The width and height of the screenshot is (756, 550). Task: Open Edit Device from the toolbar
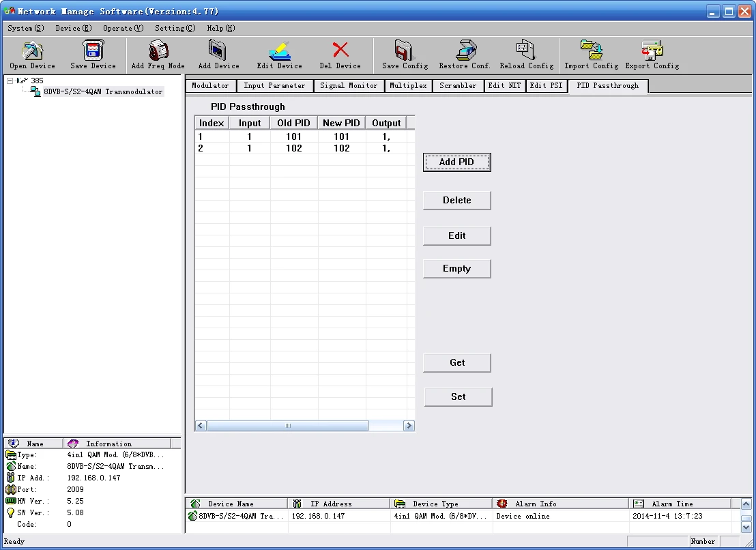tap(279, 51)
